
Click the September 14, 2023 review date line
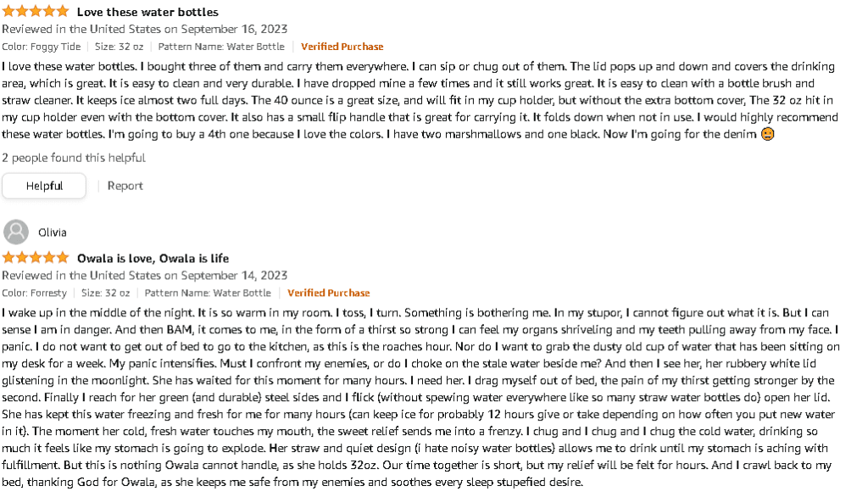(x=144, y=275)
